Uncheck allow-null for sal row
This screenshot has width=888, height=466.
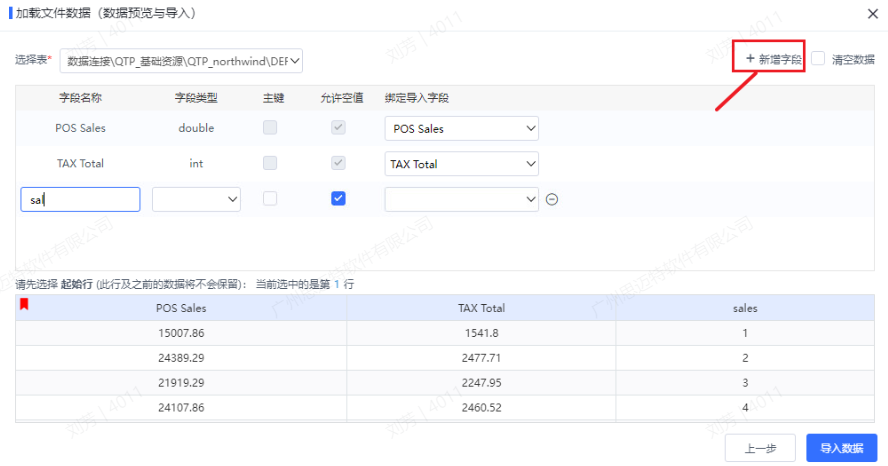click(338, 199)
